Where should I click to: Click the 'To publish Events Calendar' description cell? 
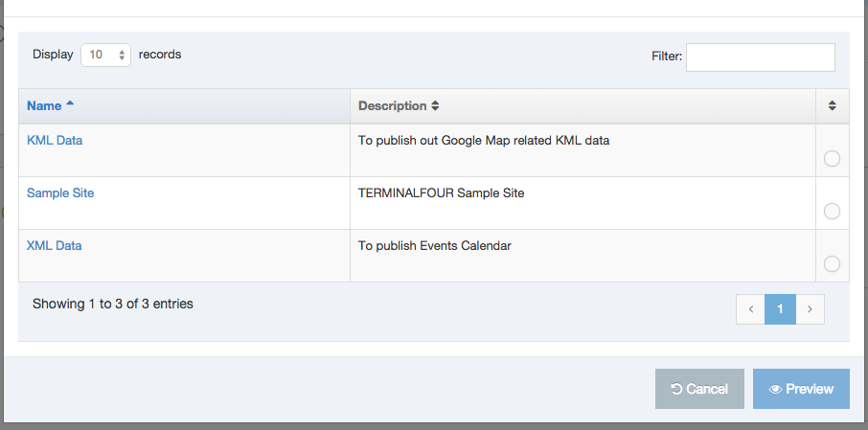435,246
